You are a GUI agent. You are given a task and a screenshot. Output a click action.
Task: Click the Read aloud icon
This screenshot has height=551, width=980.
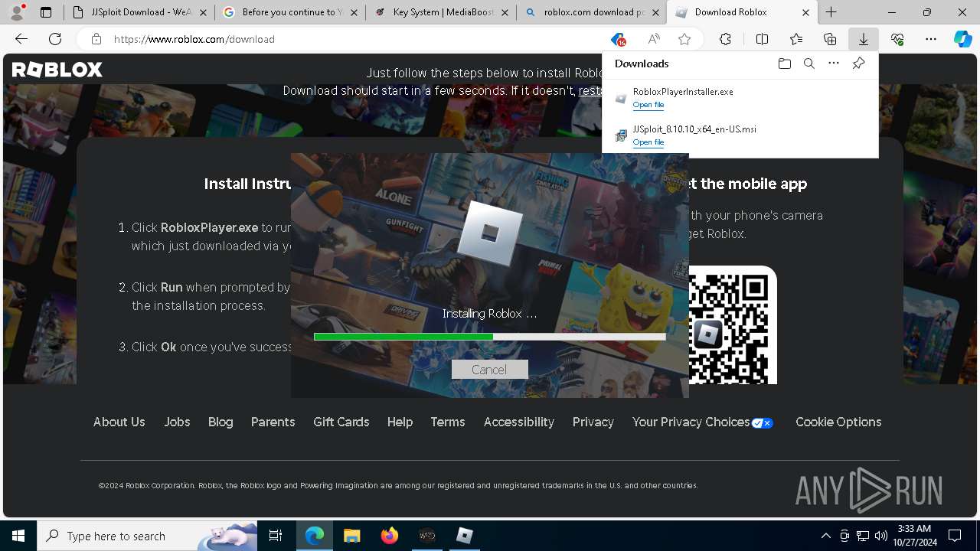653,39
